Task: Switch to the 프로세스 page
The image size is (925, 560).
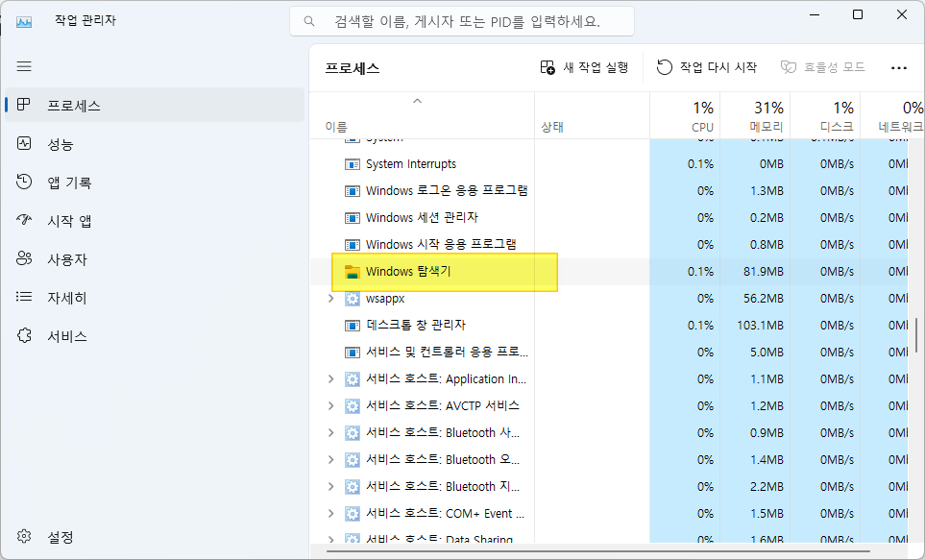Action: [x=155, y=105]
